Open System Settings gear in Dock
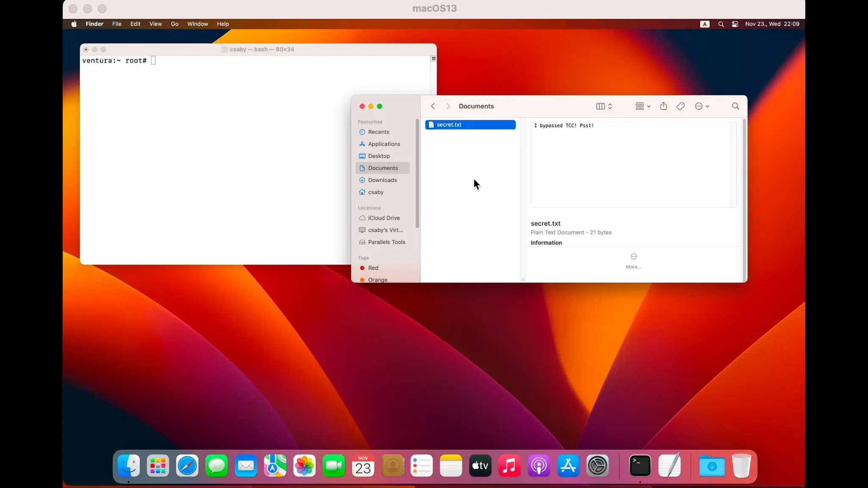The width and height of the screenshot is (868, 488). click(597, 466)
